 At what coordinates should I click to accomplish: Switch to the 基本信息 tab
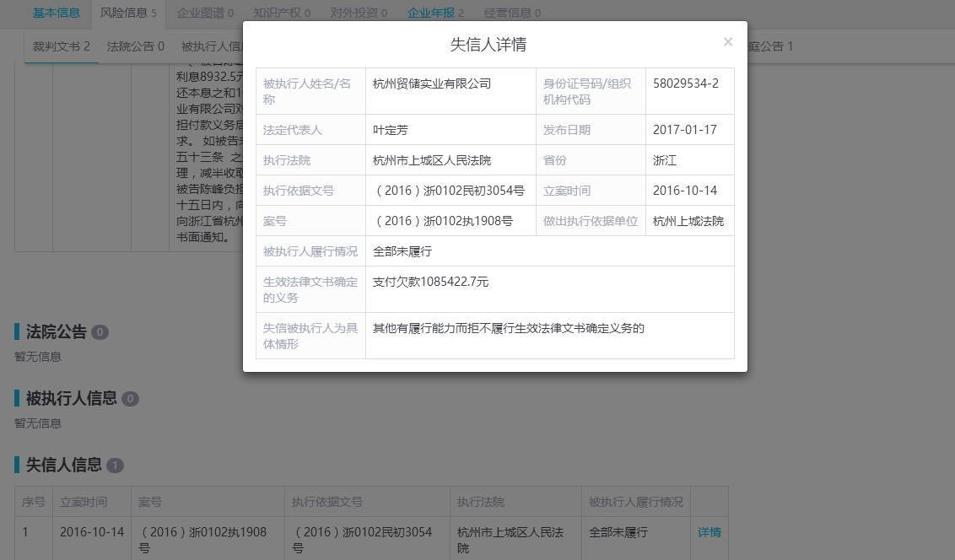57,13
